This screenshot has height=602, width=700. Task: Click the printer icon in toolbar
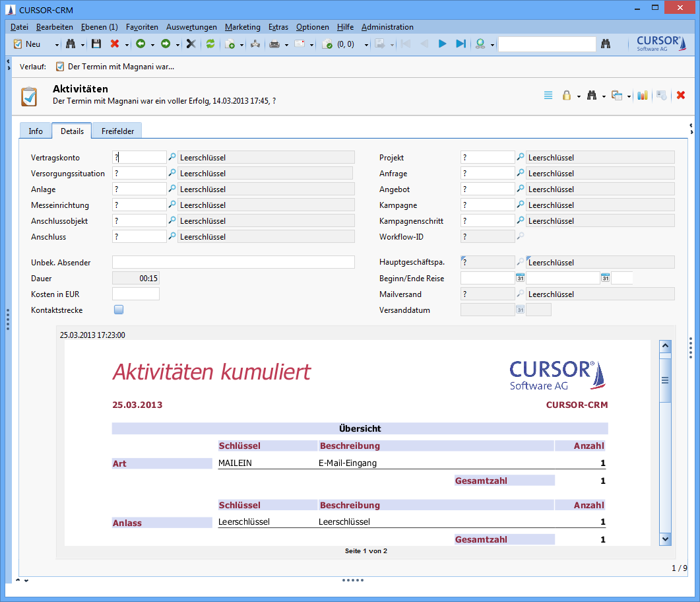(x=274, y=44)
